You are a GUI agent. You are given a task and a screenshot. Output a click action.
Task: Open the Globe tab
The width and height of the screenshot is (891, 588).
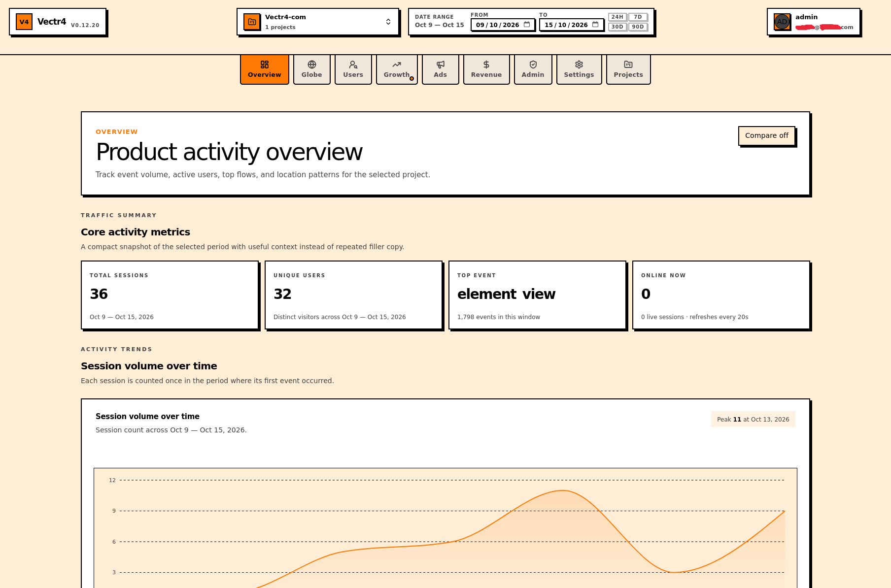(312, 69)
